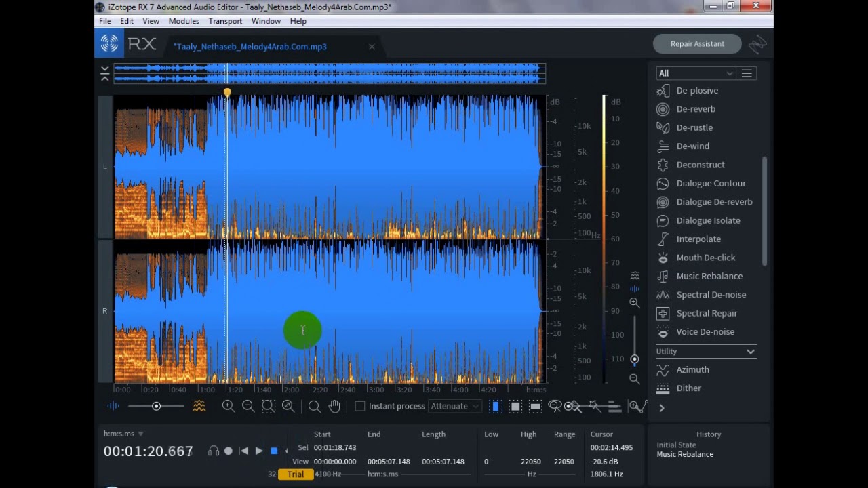This screenshot has height=488, width=868.
Task: Select the Zoom tool
Action: (315, 406)
